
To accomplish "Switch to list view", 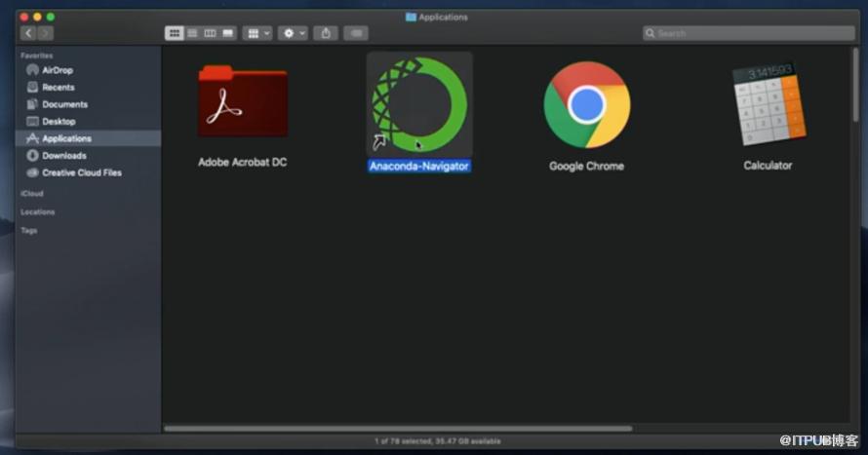I will (192, 33).
